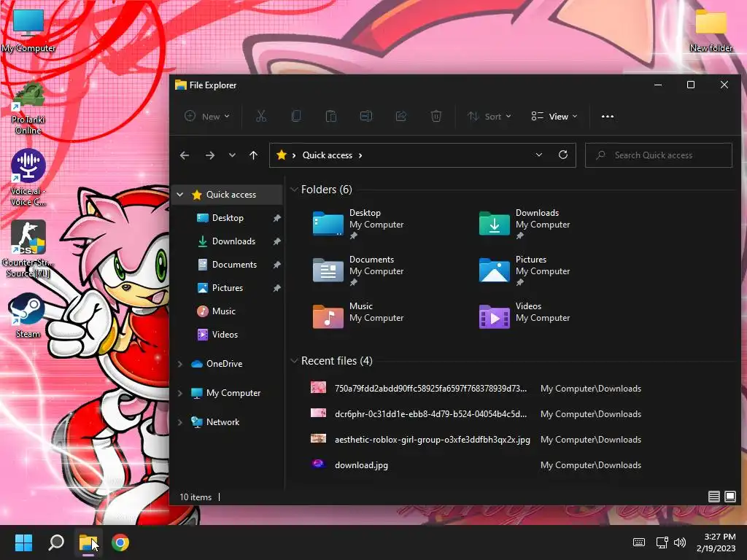Image resolution: width=747 pixels, height=560 pixels.
Task: Click the Share icon in toolbar
Action: (x=401, y=116)
